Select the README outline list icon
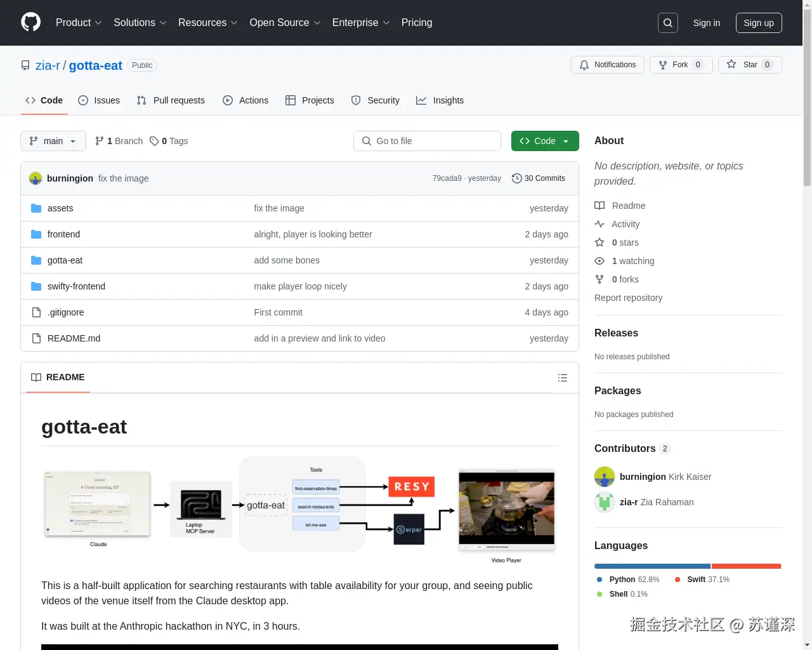Viewport: 812px width, 650px height. (562, 378)
